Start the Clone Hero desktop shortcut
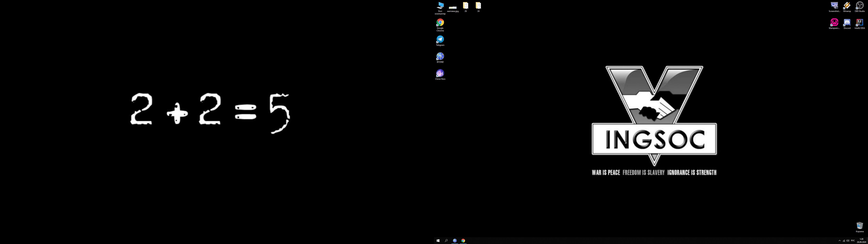Image resolution: width=868 pixels, height=244 pixels. point(440,75)
